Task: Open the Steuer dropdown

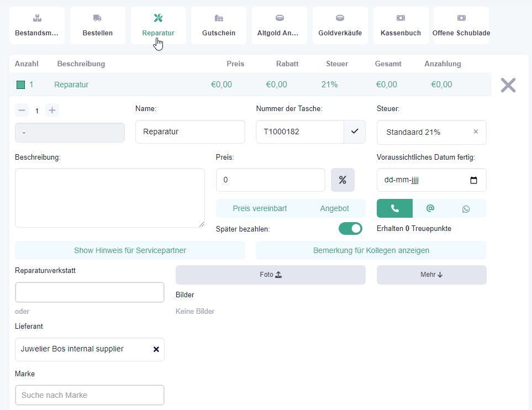Action: (x=431, y=132)
